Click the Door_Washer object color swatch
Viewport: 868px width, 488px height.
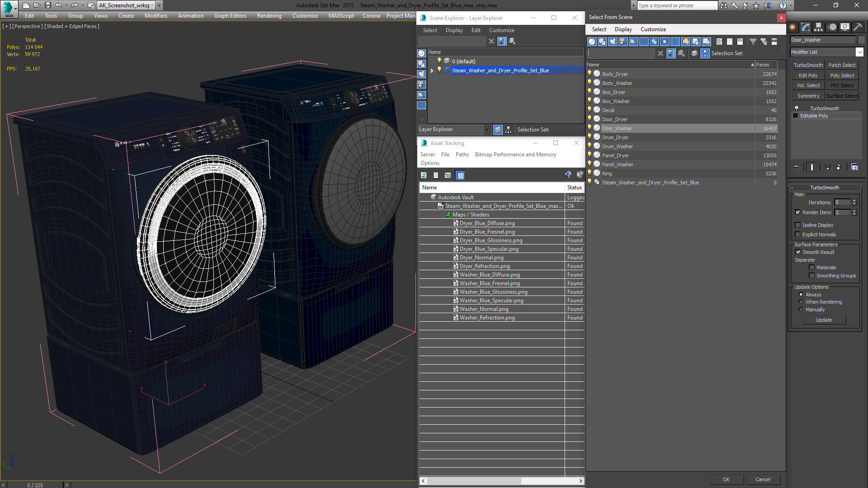point(861,40)
